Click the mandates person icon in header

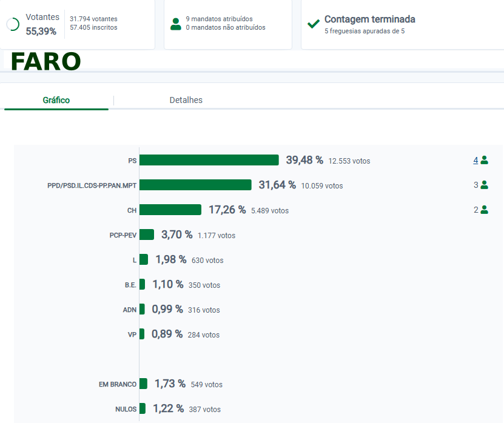tap(176, 24)
